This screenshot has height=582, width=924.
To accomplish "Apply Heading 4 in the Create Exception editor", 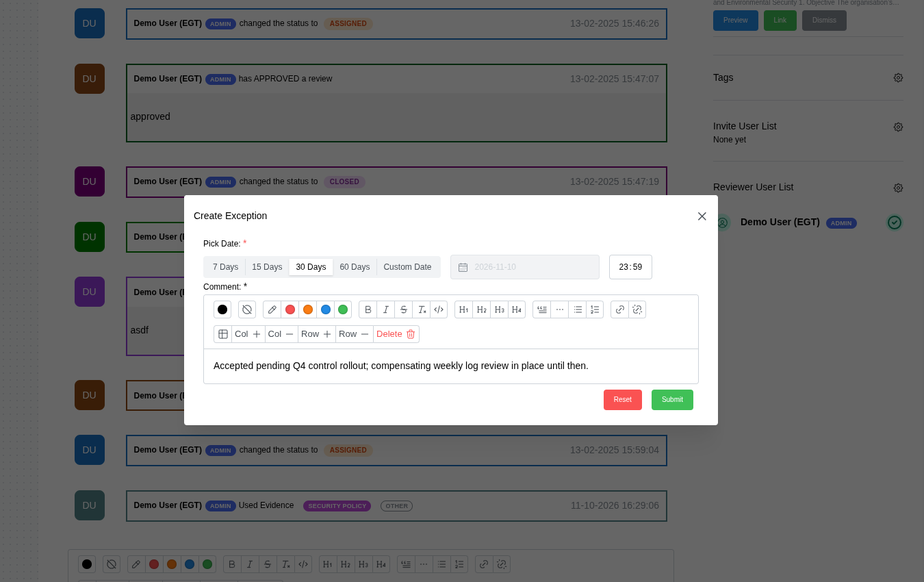I will pyautogui.click(x=517, y=309).
